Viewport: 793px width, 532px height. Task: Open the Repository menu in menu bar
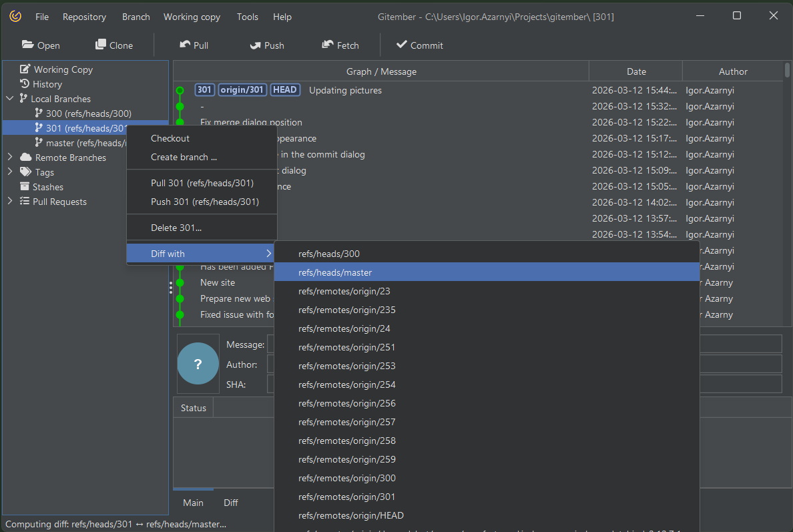[84, 17]
